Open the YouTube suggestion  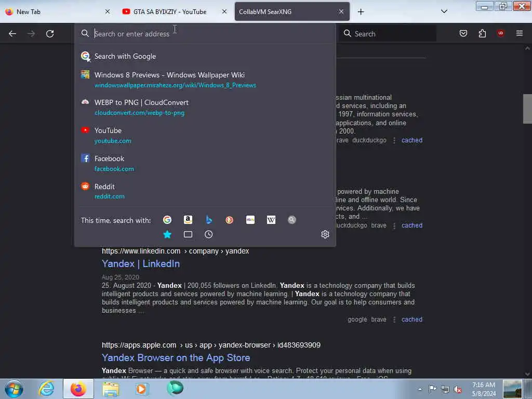[205, 135]
